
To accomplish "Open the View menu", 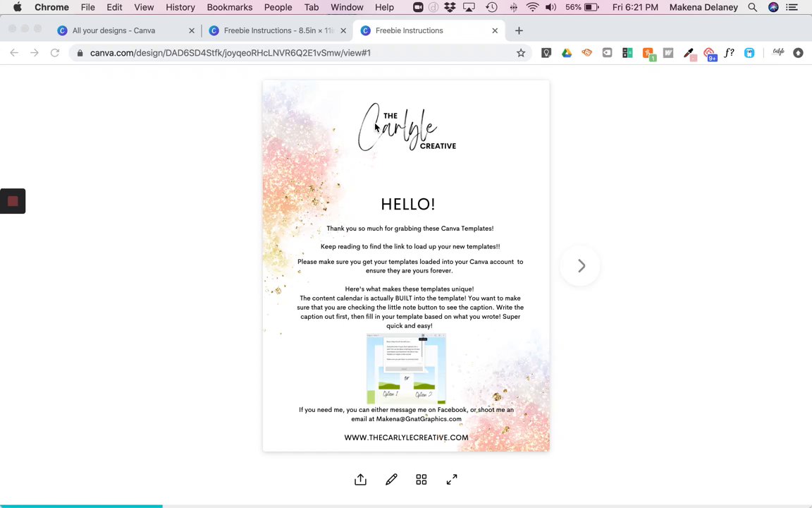I will 144,7.
